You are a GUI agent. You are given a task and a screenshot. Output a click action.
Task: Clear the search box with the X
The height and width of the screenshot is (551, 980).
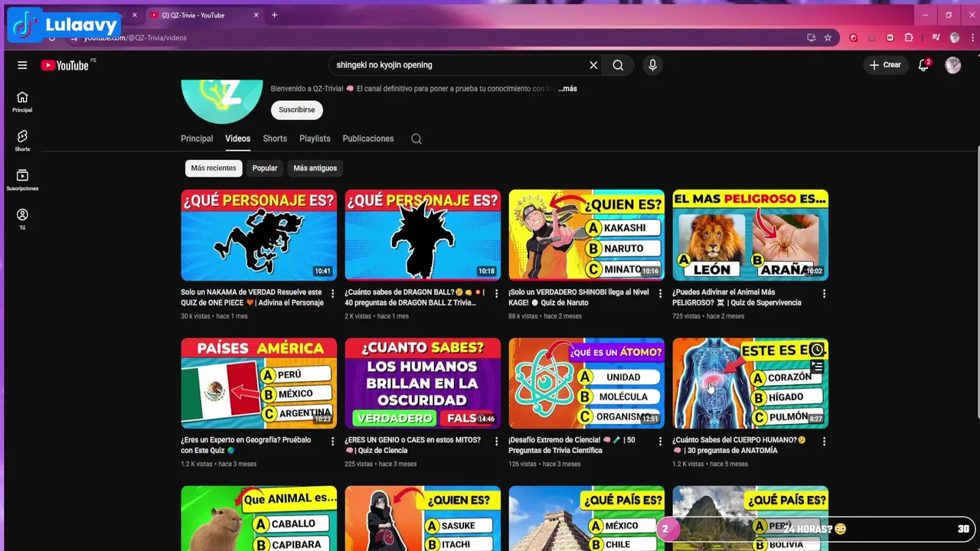tap(593, 65)
